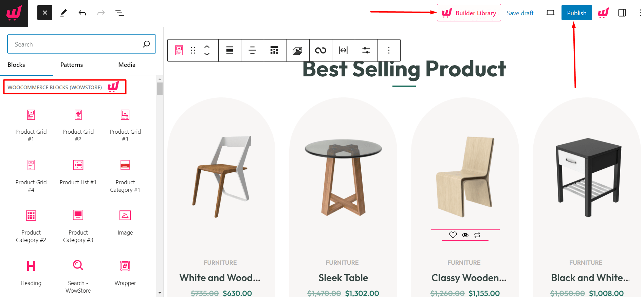Select the Best Selling Product heading
This screenshot has height=297, width=644.
(x=404, y=69)
